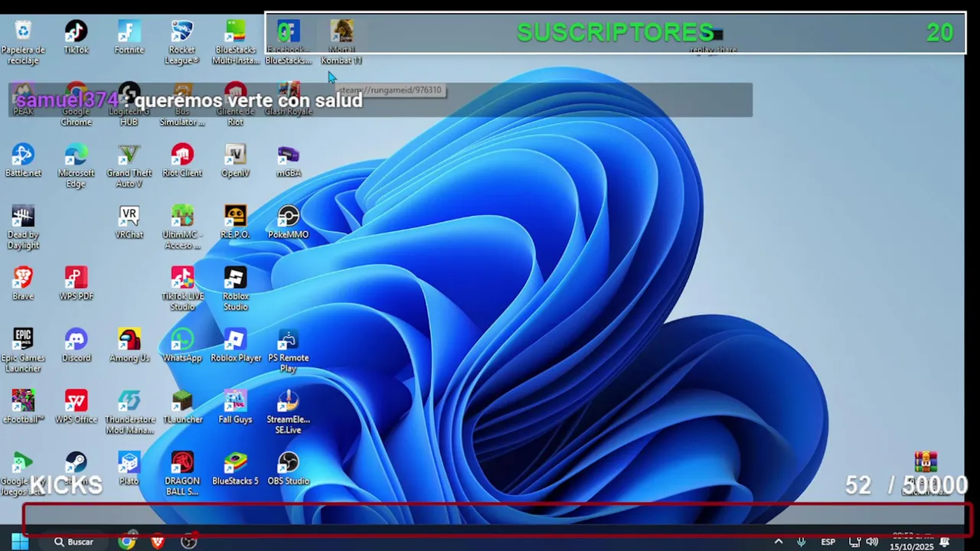Click the WhatsApp desktop shortcut
980x551 pixels.
pyautogui.click(x=182, y=345)
